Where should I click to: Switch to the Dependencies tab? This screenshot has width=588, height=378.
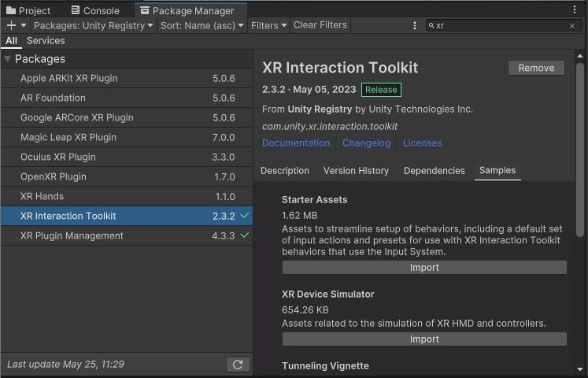434,170
